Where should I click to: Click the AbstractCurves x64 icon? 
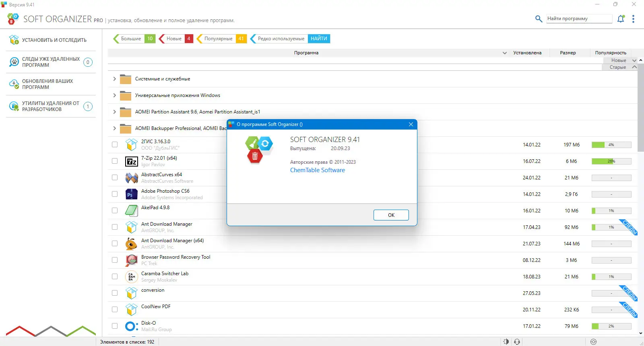click(132, 177)
